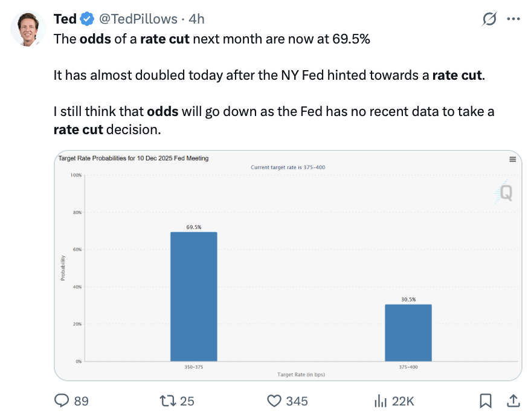Select the 30.5% probability bar
This screenshot has width=531, height=420.
coord(408,332)
